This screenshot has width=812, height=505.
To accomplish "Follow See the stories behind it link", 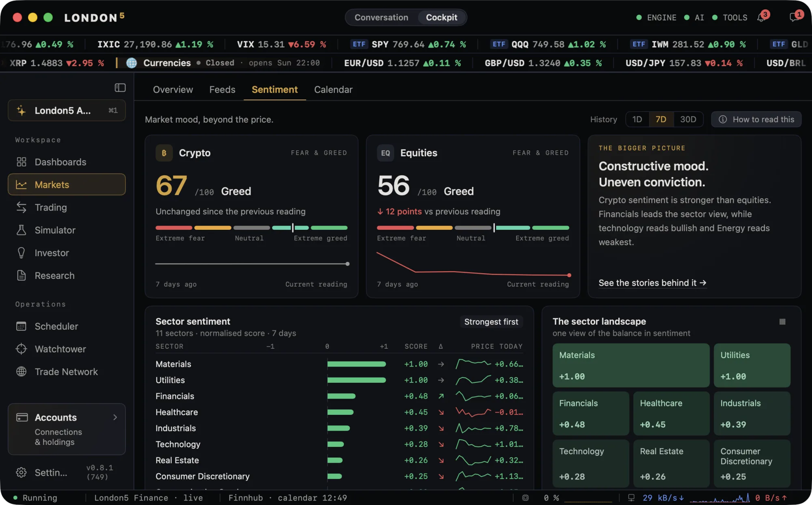I will click(x=652, y=283).
